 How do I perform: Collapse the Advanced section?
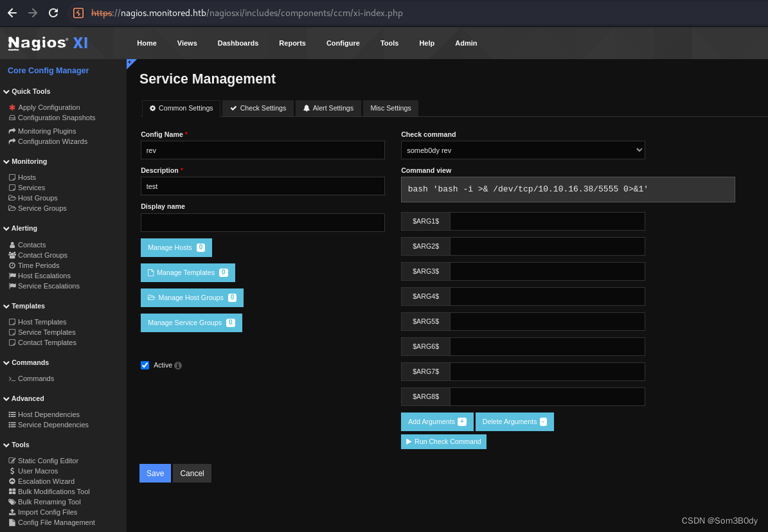(x=24, y=399)
